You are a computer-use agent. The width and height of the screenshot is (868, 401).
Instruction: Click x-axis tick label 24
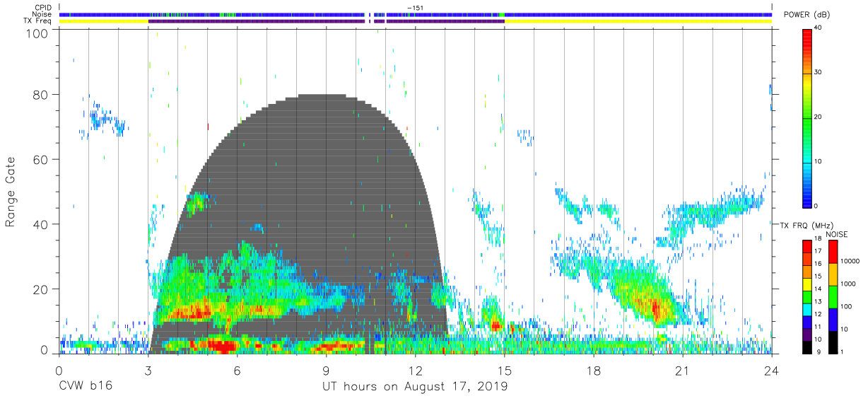point(772,370)
